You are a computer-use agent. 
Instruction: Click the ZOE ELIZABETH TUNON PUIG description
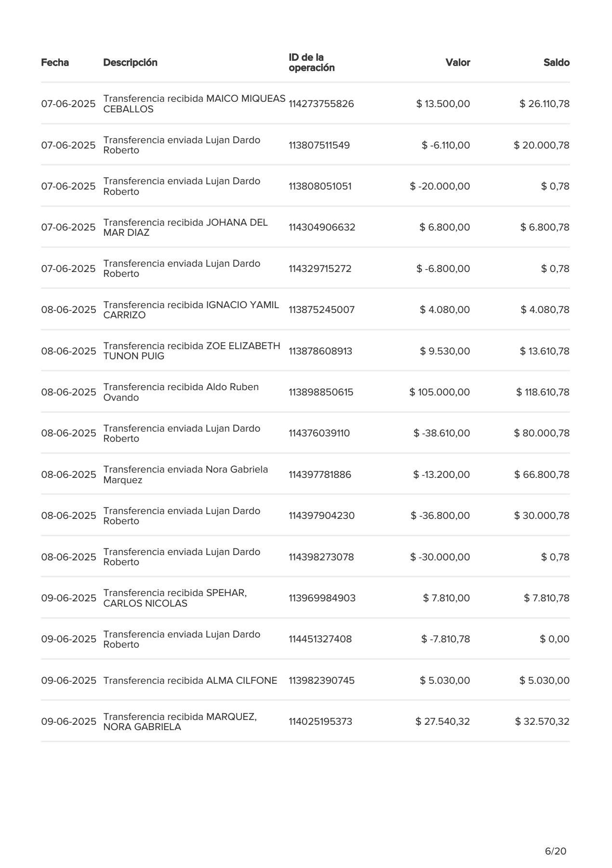(192, 351)
